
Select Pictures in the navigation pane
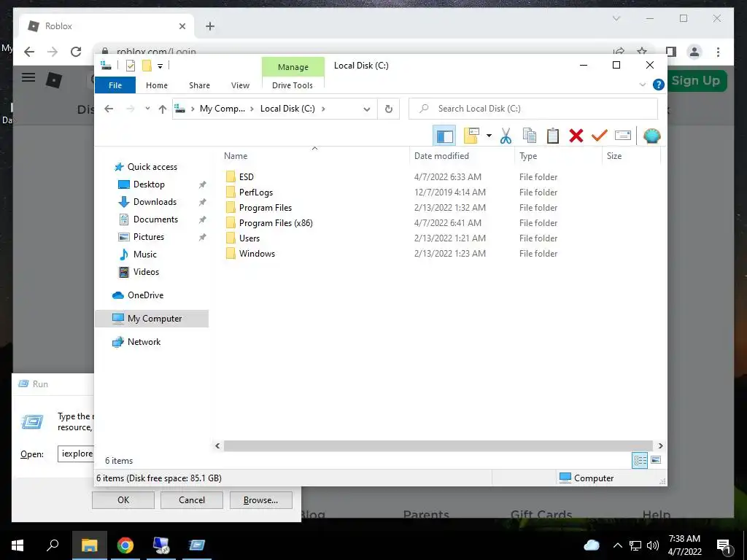[x=149, y=237]
